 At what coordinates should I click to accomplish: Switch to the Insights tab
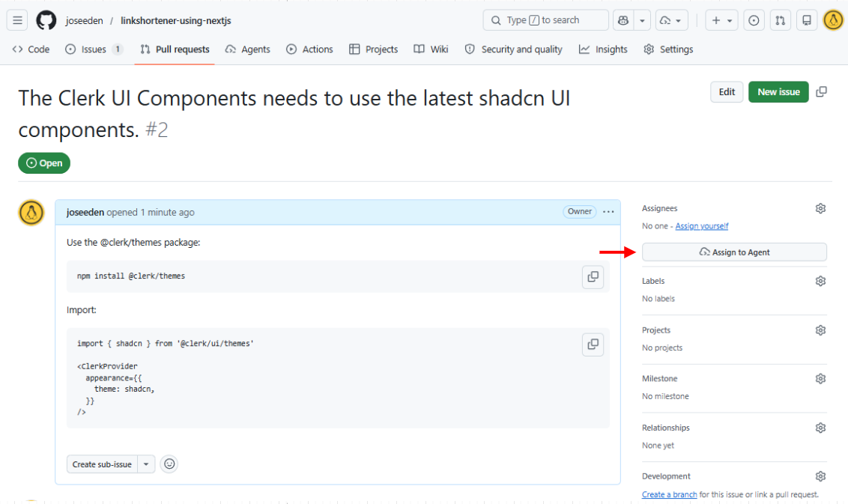point(603,49)
